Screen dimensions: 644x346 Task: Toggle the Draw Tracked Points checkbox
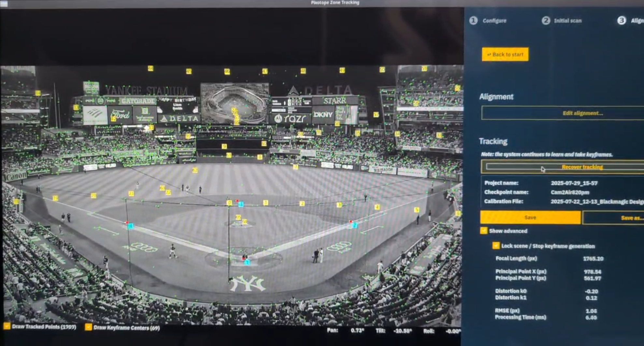click(x=7, y=326)
